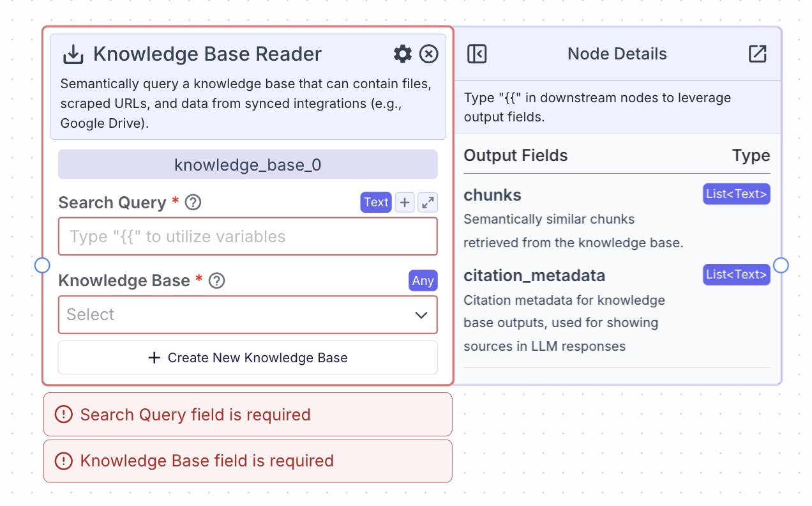812x506 pixels.
Task: Open Node Details in a new window
Action: (x=757, y=54)
